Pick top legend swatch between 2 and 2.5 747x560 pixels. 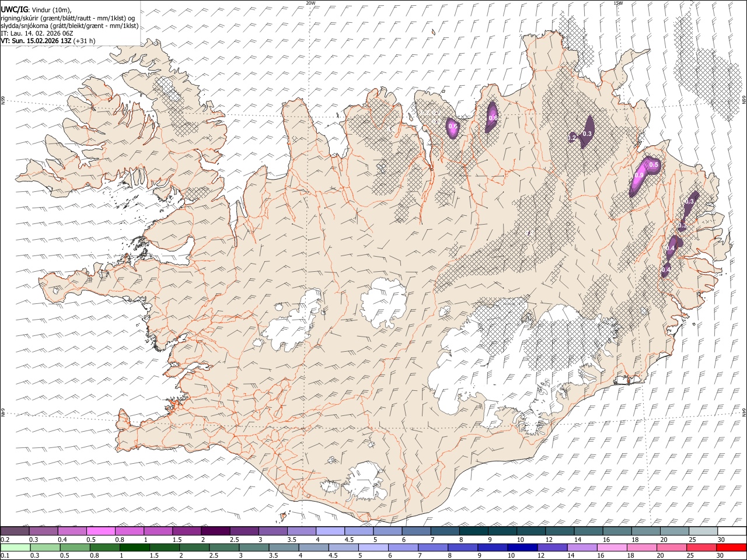[215, 531]
